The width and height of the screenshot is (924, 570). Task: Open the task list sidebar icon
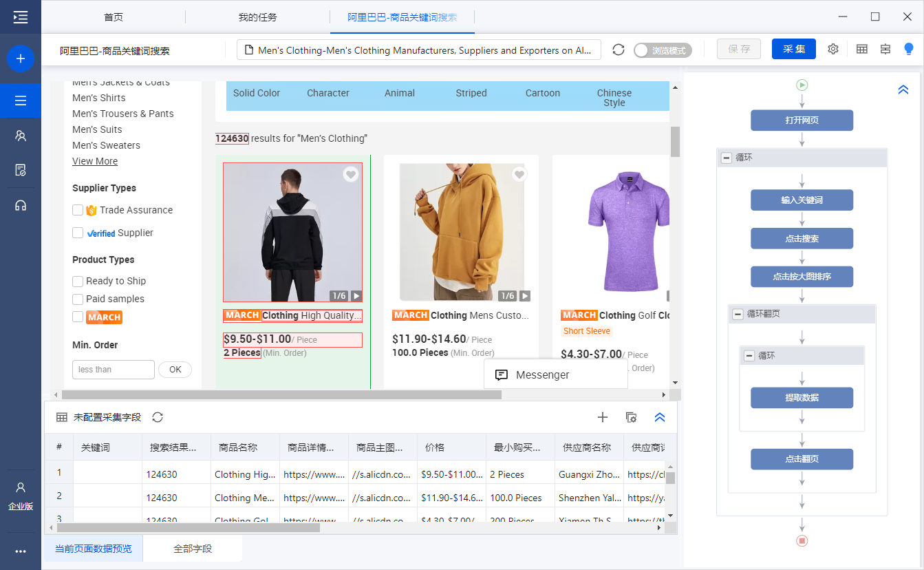21,101
